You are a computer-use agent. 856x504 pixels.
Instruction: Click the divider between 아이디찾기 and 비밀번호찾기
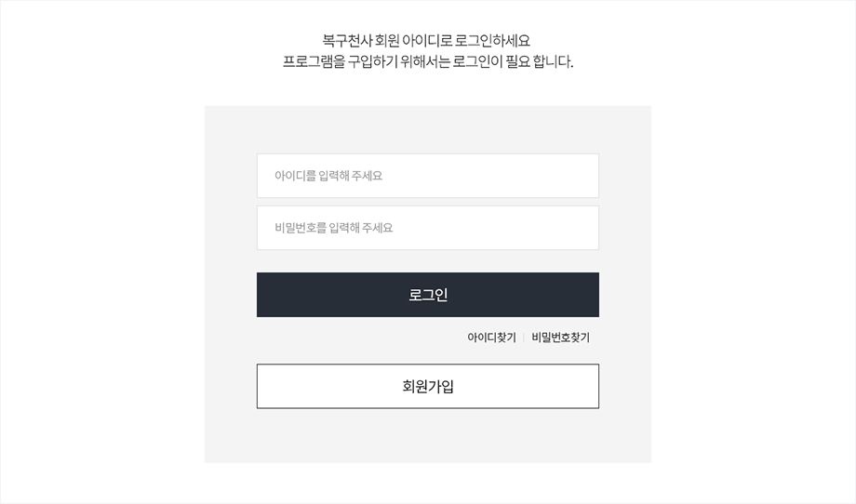(x=524, y=338)
